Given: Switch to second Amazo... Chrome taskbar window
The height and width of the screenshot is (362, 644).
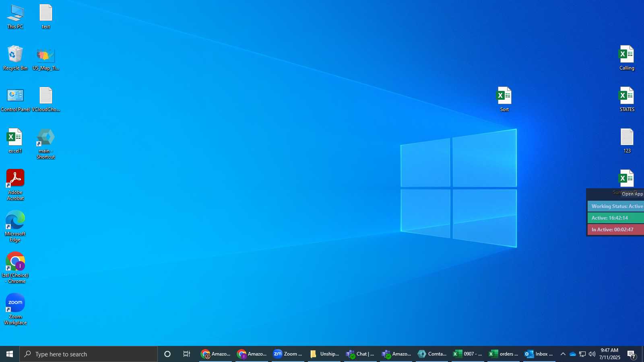Looking at the screenshot, I should pyautogui.click(x=252, y=354).
